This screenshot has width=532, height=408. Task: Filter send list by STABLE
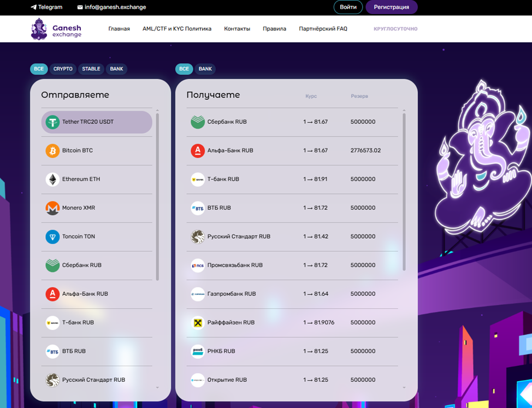[x=91, y=69]
